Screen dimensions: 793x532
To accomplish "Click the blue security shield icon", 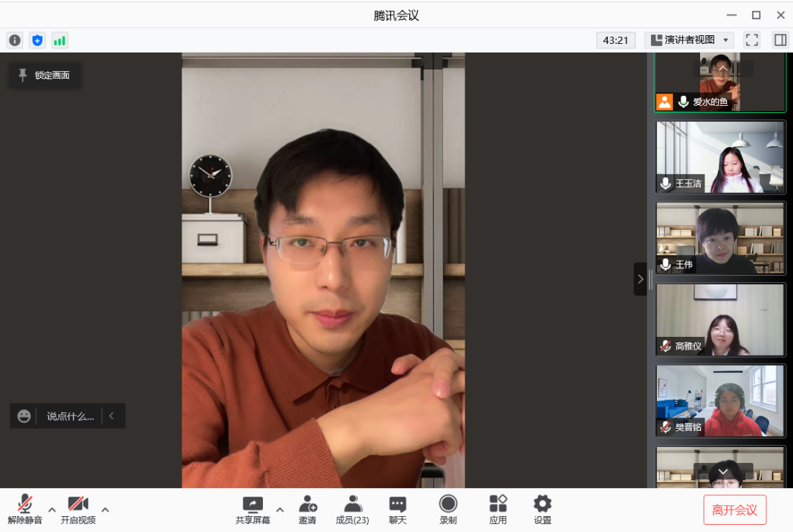I will (x=37, y=40).
